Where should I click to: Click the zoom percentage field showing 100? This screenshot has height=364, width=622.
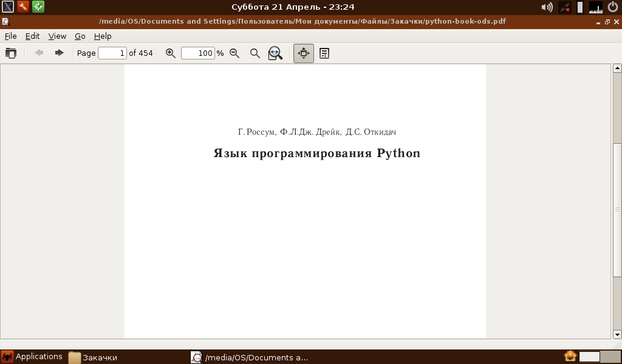tap(198, 53)
